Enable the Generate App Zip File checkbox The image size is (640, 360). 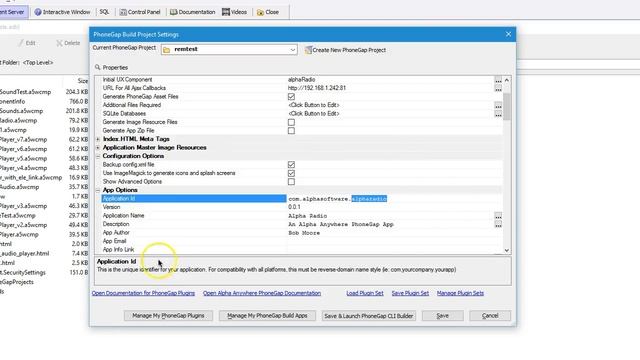coord(291,131)
